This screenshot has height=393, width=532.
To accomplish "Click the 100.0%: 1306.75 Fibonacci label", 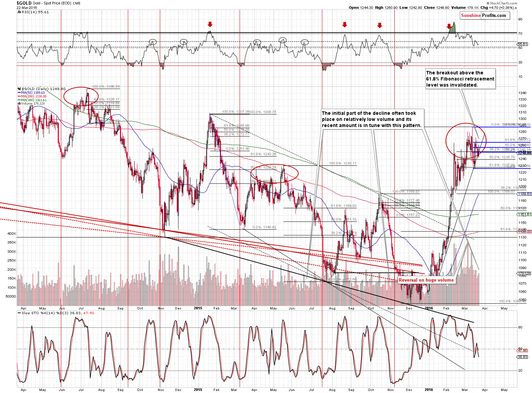I will [x=263, y=112].
